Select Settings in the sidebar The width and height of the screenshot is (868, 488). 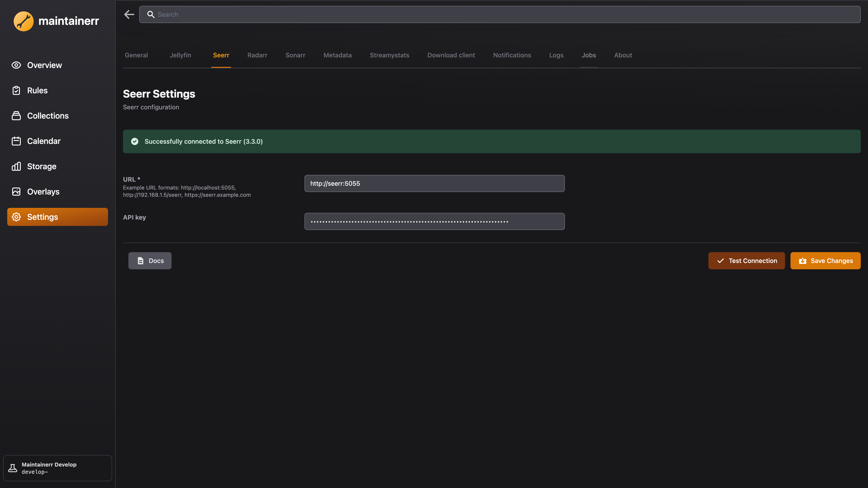point(57,217)
